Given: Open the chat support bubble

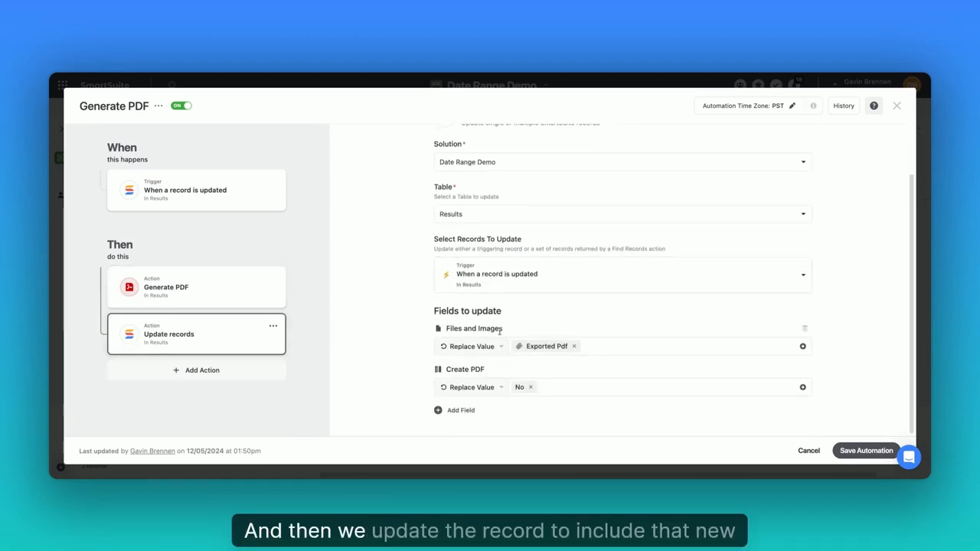Looking at the screenshot, I should tap(909, 457).
